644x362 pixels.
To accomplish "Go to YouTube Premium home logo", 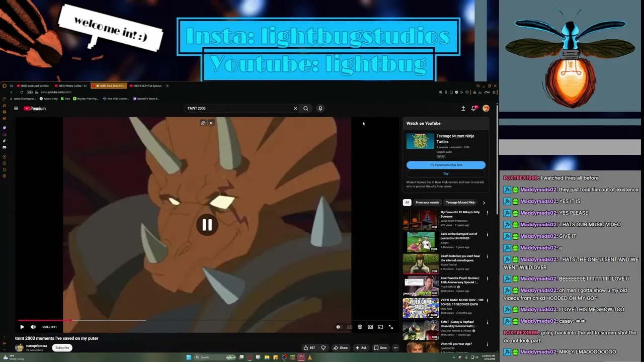I will [35, 108].
